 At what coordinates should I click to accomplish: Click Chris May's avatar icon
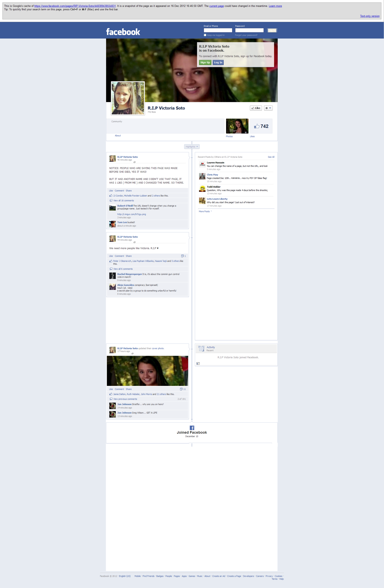pyautogui.click(x=202, y=176)
